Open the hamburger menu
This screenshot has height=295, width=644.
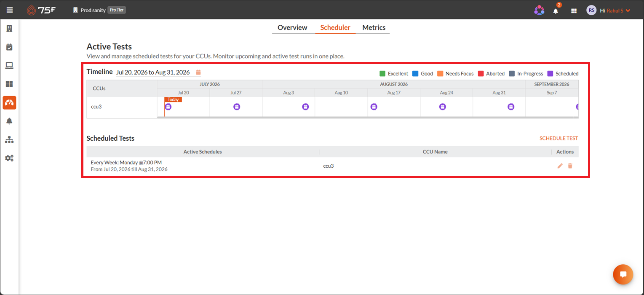tap(10, 10)
